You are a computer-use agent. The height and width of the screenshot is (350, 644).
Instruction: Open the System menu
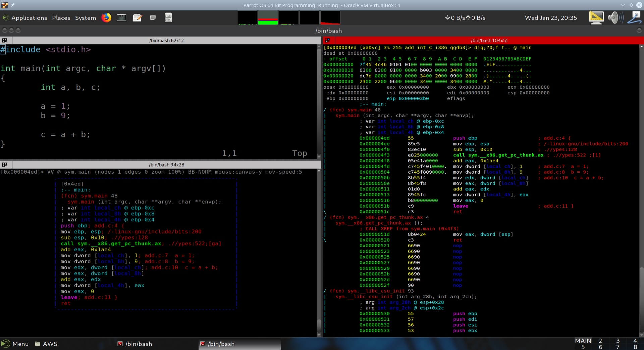pyautogui.click(x=85, y=18)
